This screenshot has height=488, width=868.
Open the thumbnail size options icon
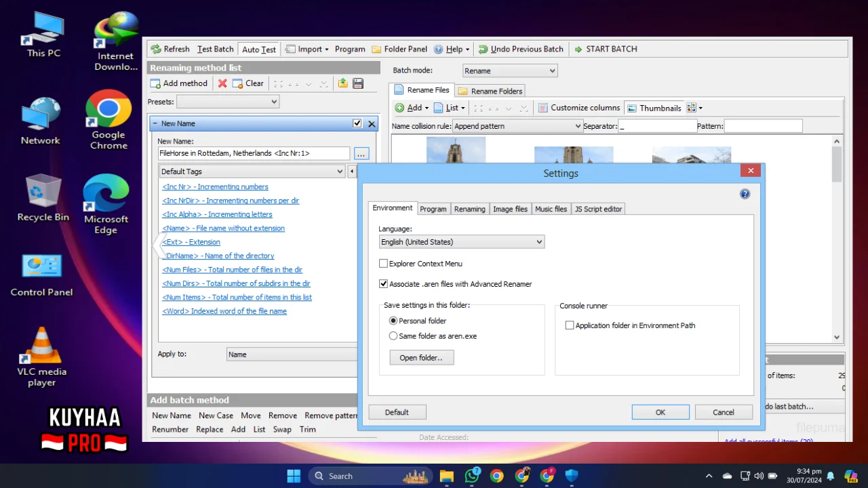[x=694, y=108]
